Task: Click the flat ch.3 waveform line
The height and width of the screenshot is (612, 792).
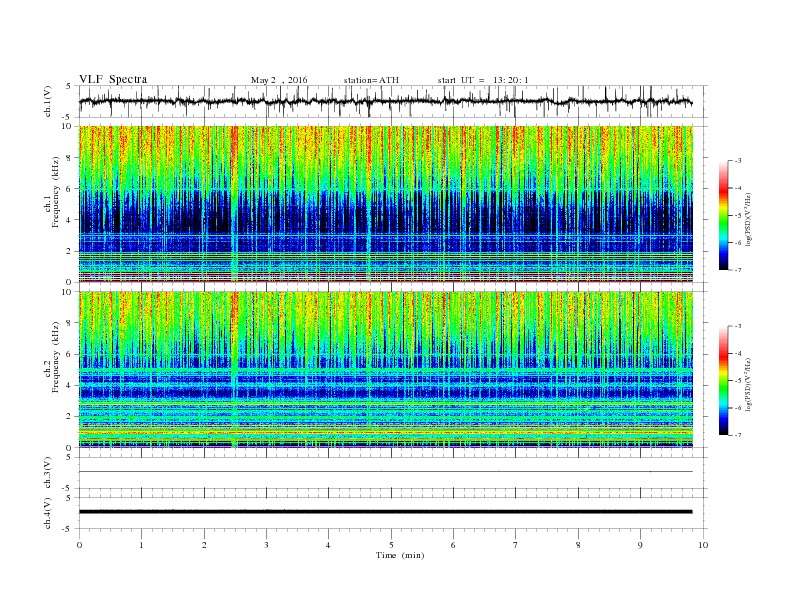Action: point(386,472)
